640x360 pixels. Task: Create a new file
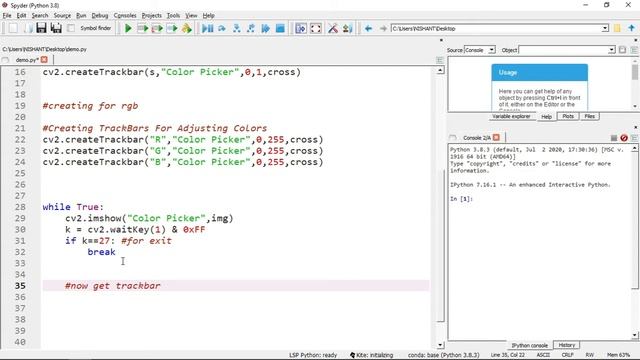point(13,28)
